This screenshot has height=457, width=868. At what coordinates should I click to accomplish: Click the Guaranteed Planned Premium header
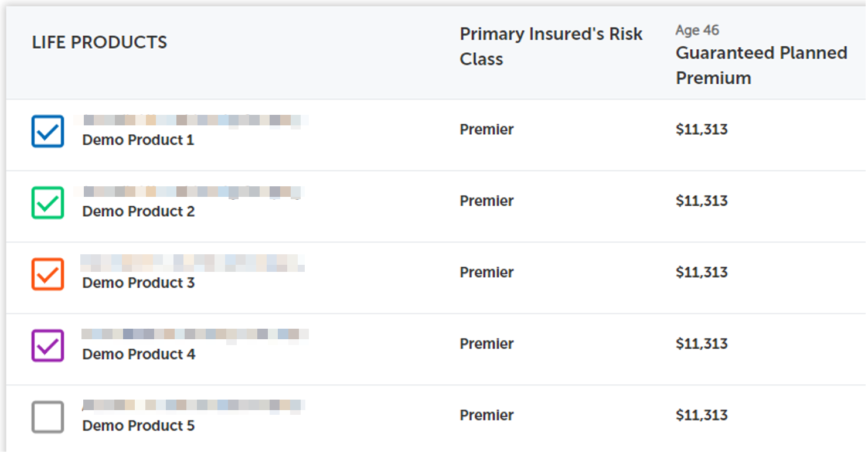(x=761, y=65)
